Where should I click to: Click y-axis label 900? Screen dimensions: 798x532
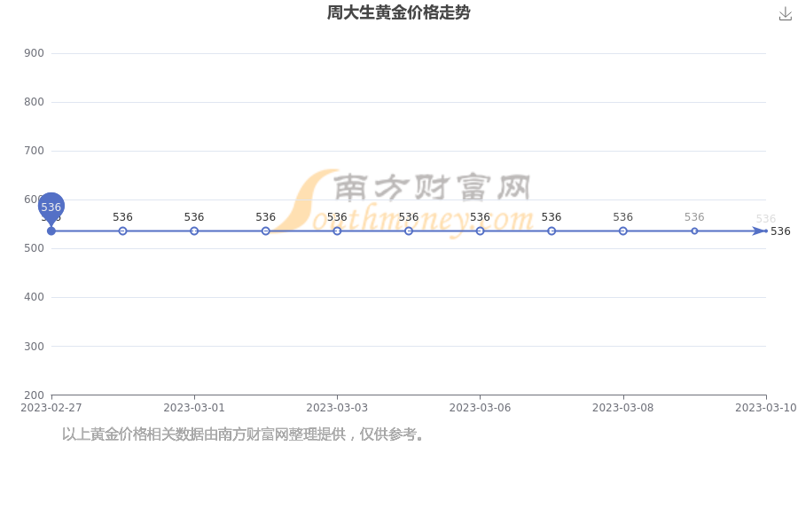pyautogui.click(x=34, y=53)
